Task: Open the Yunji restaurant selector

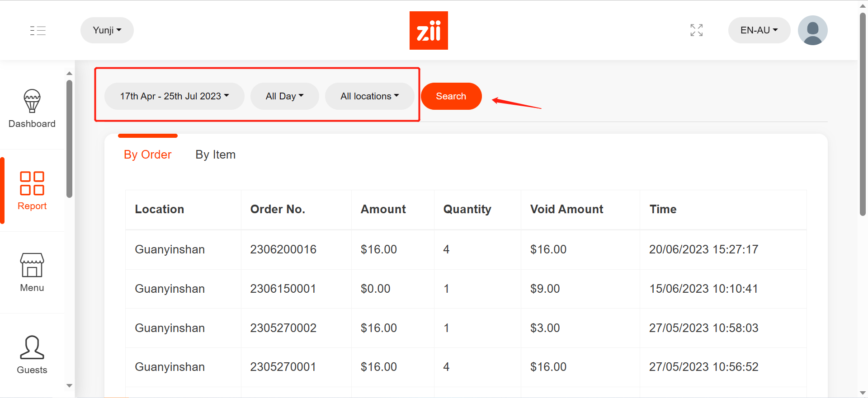Action: (107, 30)
